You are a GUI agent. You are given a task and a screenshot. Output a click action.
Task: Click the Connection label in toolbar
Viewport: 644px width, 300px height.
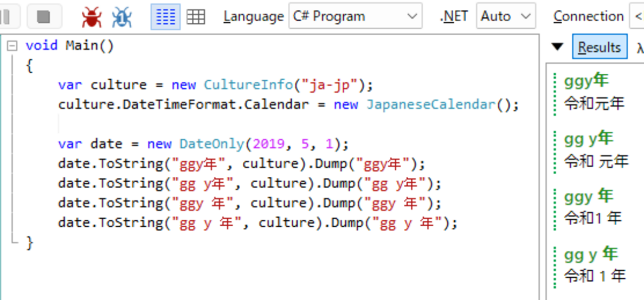point(588,16)
